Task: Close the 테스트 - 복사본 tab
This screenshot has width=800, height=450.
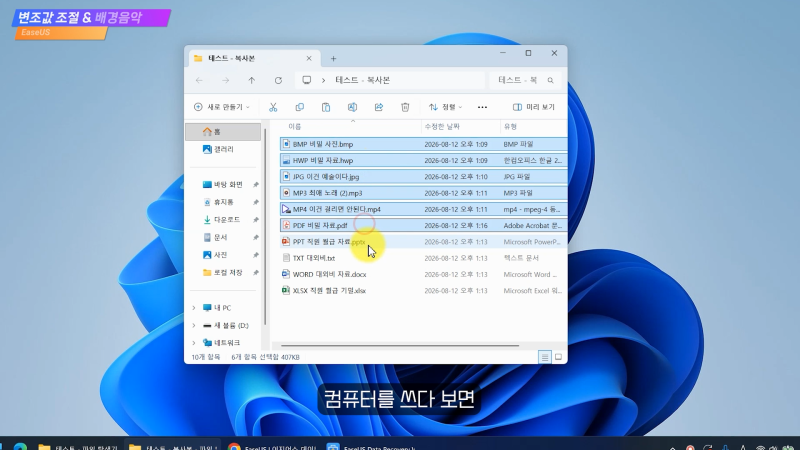Action: pos(309,59)
